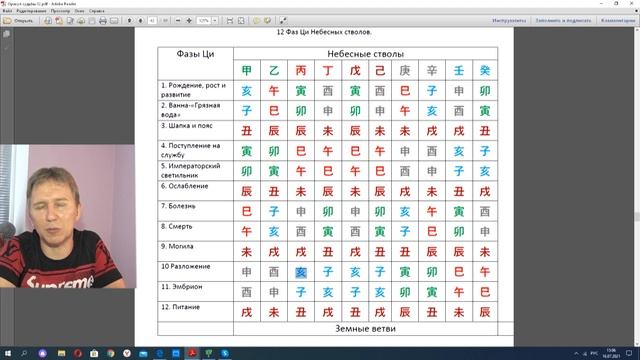Open File Explorer from the taskbar
640x360 pixels.
point(61,353)
